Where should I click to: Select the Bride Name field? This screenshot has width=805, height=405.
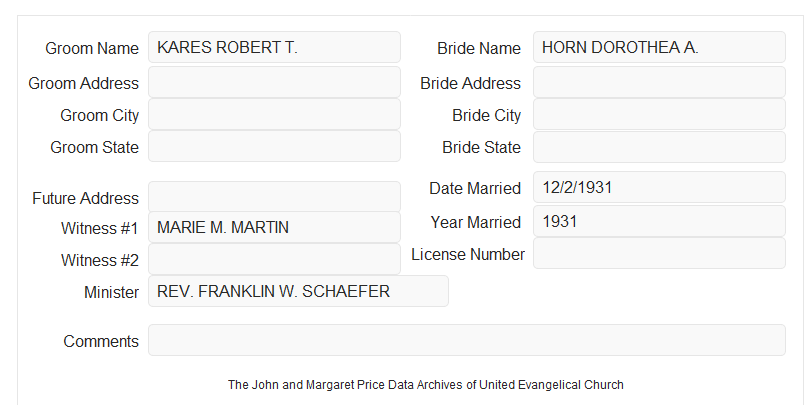coord(659,47)
